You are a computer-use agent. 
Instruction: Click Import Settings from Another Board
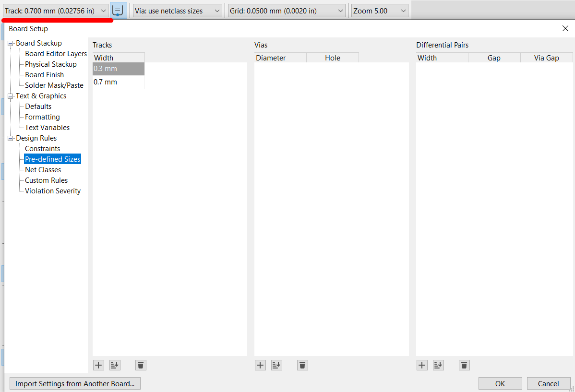(75, 383)
